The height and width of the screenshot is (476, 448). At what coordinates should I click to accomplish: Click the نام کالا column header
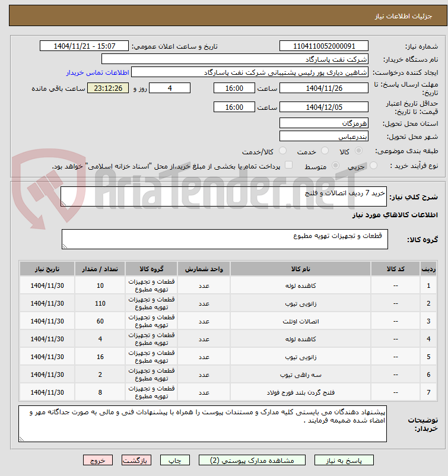coord(300,269)
